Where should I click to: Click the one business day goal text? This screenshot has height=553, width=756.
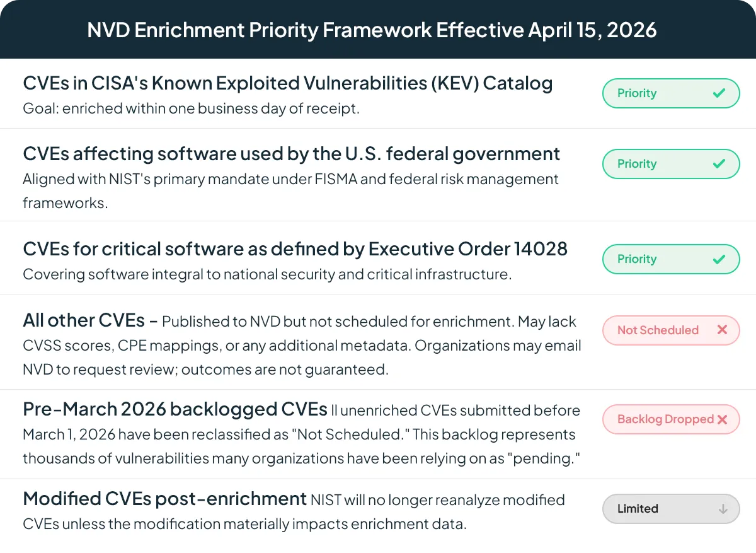click(x=191, y=108)
